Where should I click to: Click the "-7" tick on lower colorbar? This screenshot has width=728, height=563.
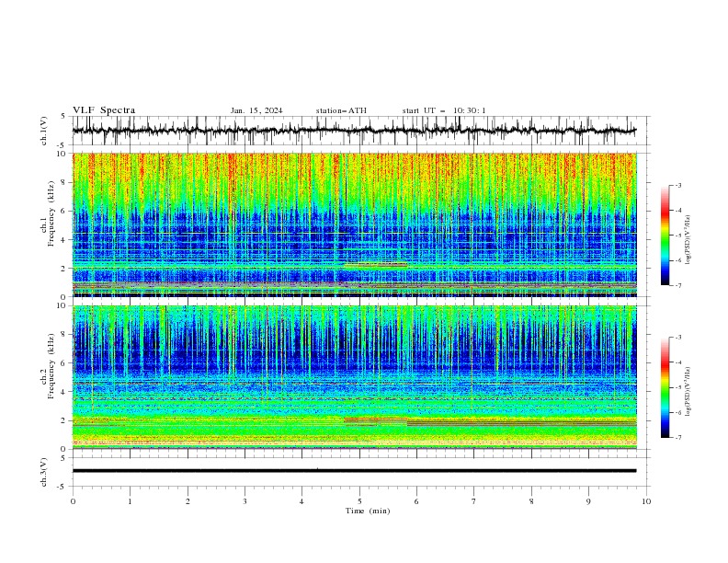point(677,437)
